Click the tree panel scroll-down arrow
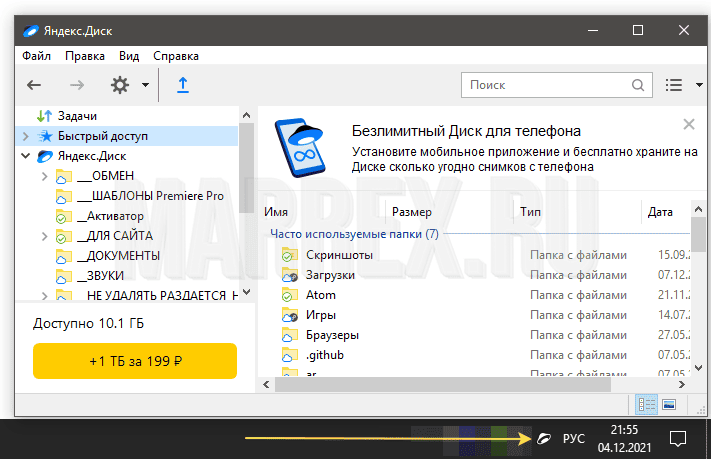 pos(246,292)
